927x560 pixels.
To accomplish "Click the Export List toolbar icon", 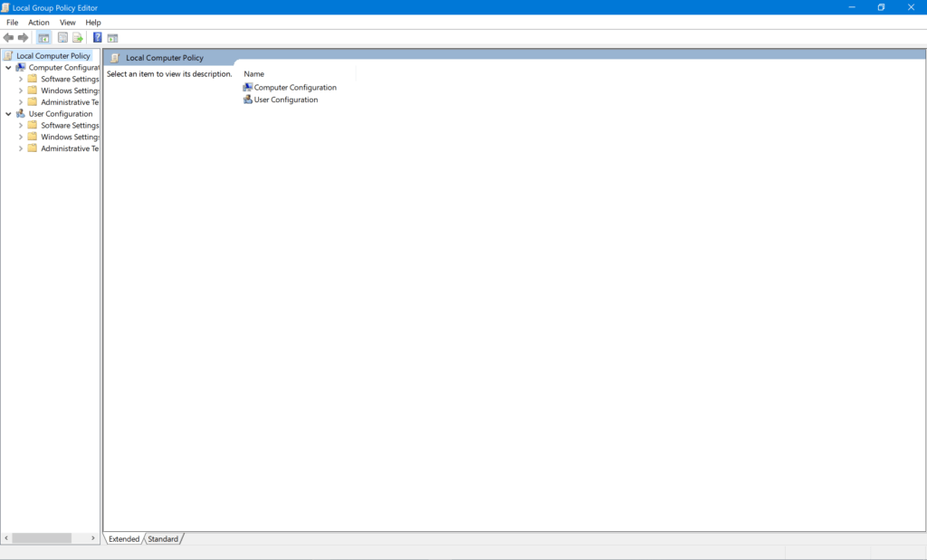I will [78, 38].
